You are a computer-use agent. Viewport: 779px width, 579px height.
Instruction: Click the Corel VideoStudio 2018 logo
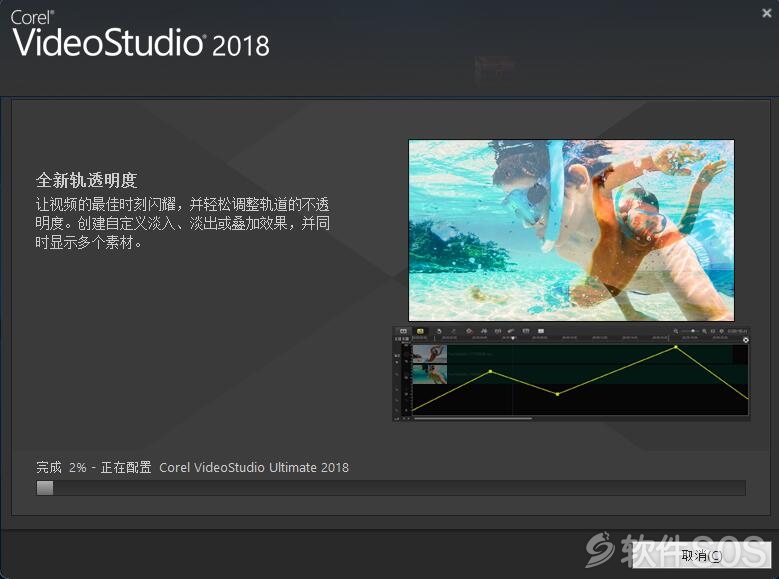click(x=140, y=34)
